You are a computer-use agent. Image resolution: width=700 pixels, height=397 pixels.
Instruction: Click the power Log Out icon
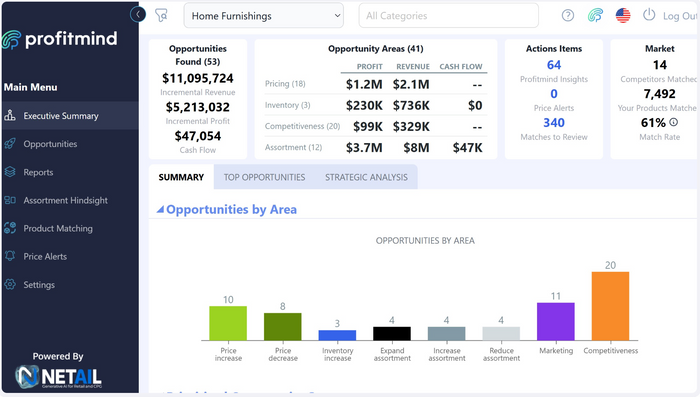(x=649, y=15)
